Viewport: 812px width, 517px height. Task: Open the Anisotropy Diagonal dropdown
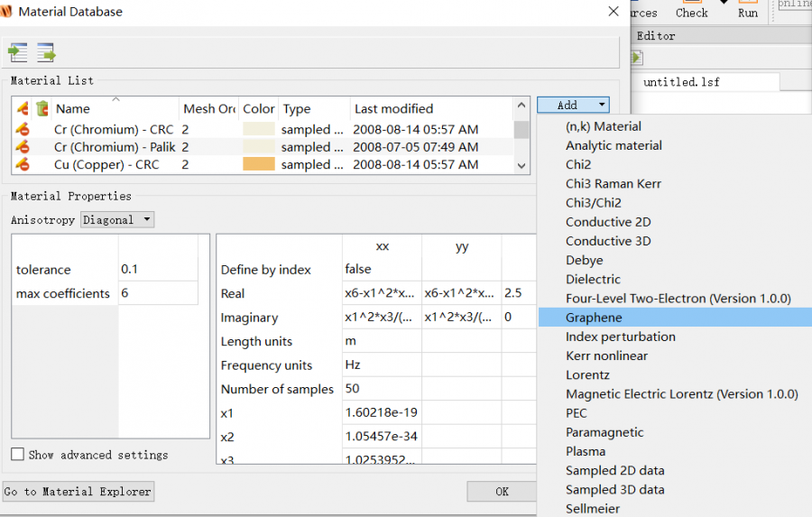pyautogui.click(x=117, y=219)
